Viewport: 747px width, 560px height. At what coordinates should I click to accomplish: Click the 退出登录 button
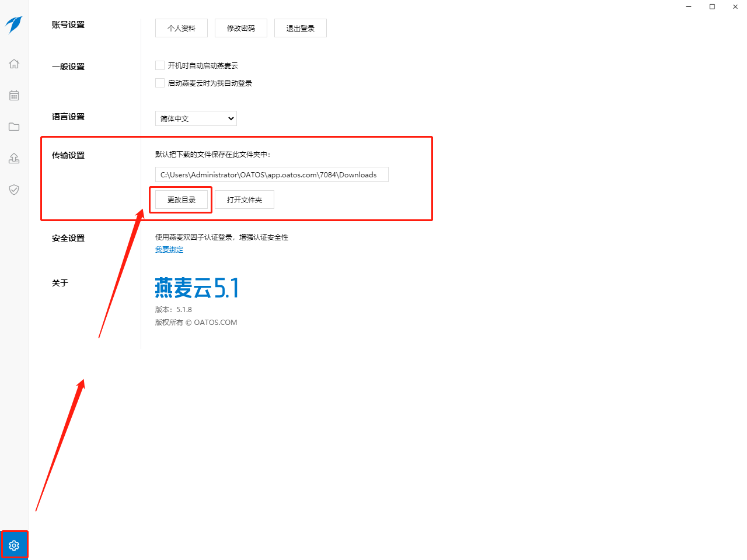(300, 27)
